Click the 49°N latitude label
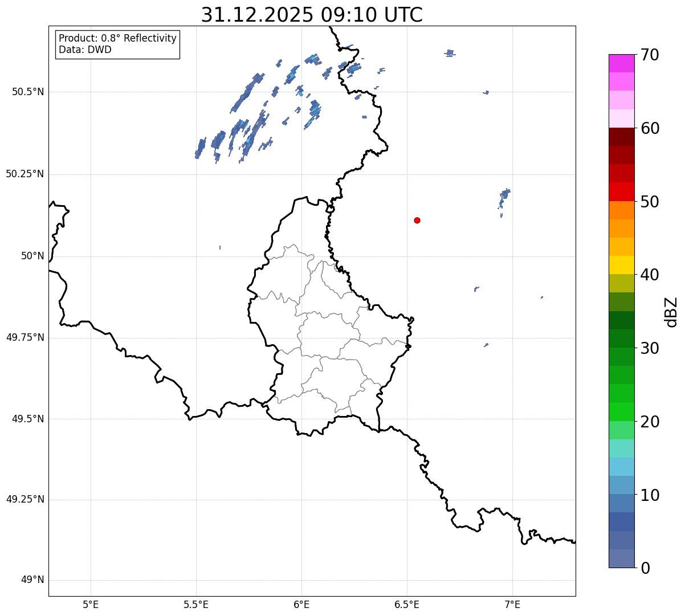Image resolution: width=685 pixels, height=616 pixels. (32, 580)
